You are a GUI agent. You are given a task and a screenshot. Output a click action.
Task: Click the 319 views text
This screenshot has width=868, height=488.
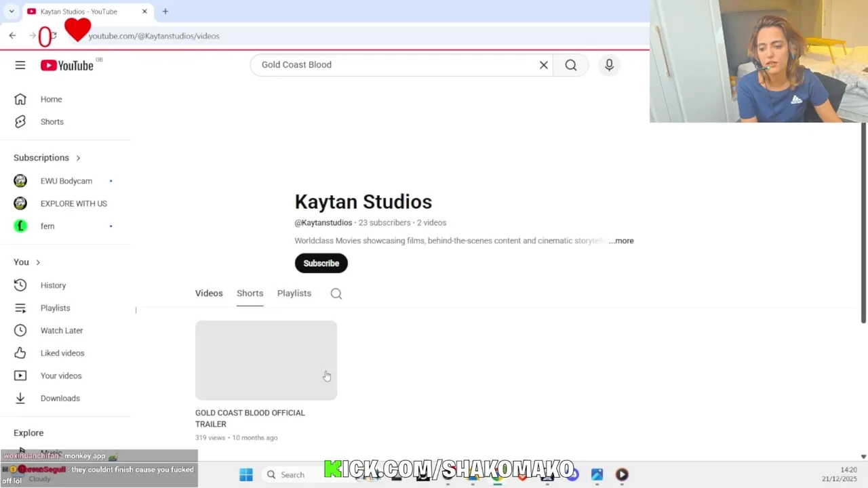click(x=211, y=438)
